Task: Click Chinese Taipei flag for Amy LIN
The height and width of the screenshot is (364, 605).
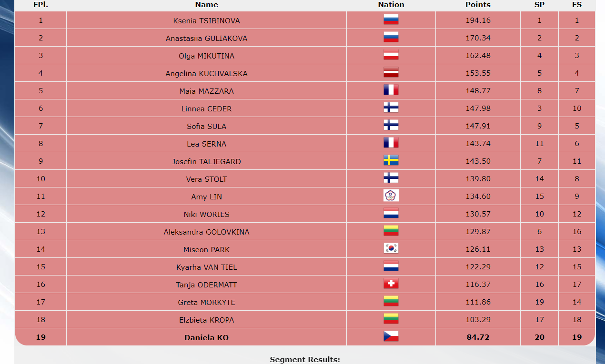Action: click(x=391, y=196)
